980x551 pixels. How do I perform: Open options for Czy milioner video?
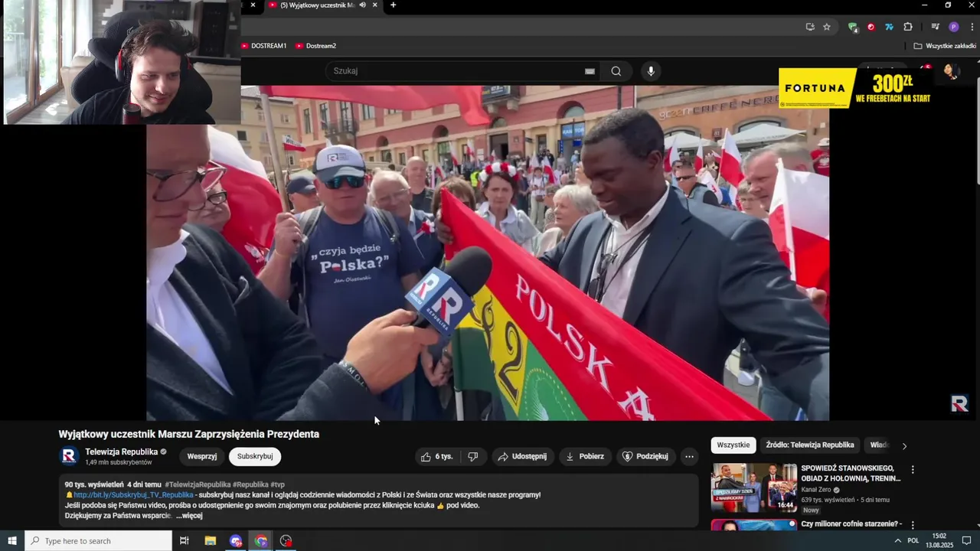[913, 525]
